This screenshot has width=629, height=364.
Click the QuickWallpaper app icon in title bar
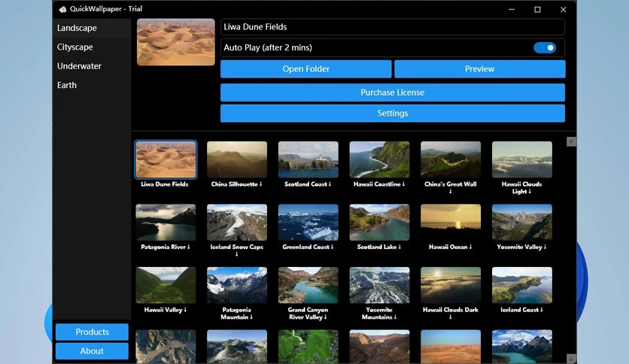(62, 9)
